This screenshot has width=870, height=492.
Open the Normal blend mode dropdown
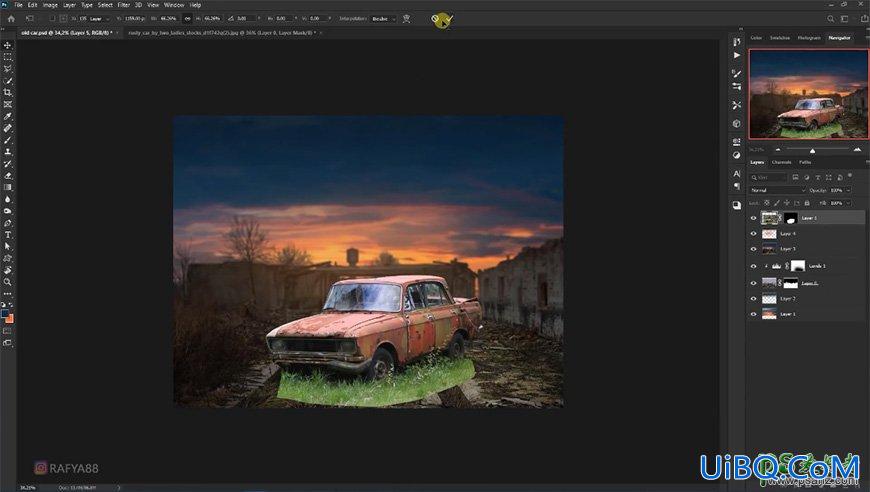click(x=777, y=190)
